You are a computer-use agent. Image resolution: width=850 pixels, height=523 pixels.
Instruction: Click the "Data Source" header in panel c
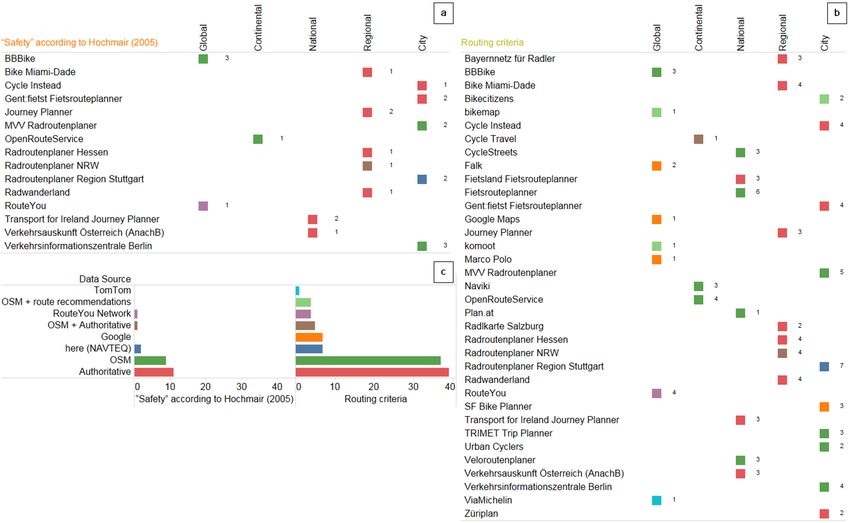click(105, 279)
